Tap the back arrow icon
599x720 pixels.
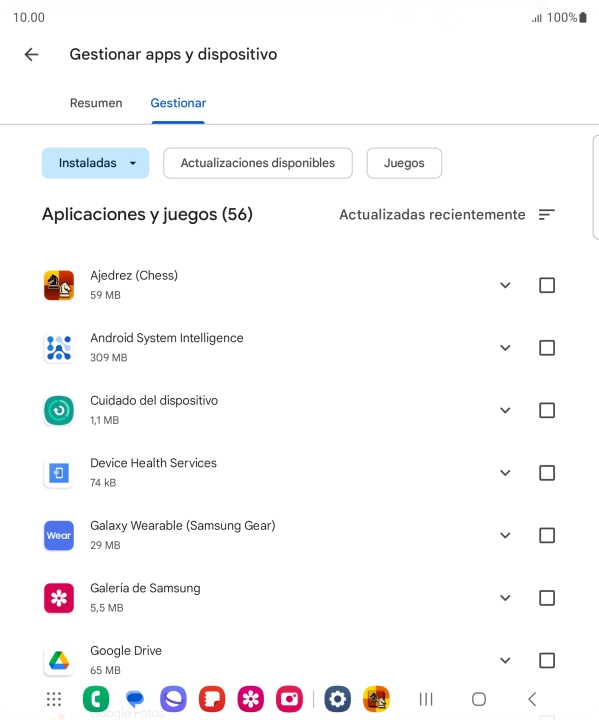point(31,55)
